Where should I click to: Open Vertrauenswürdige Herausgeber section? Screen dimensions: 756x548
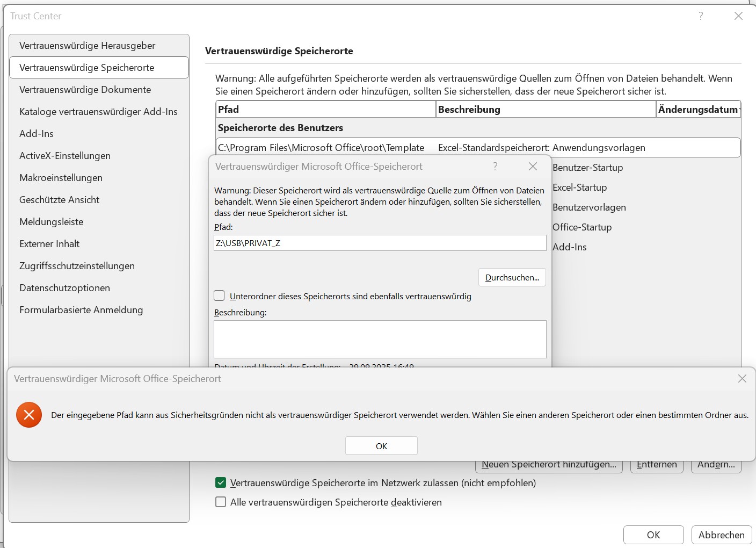(99, 46)
